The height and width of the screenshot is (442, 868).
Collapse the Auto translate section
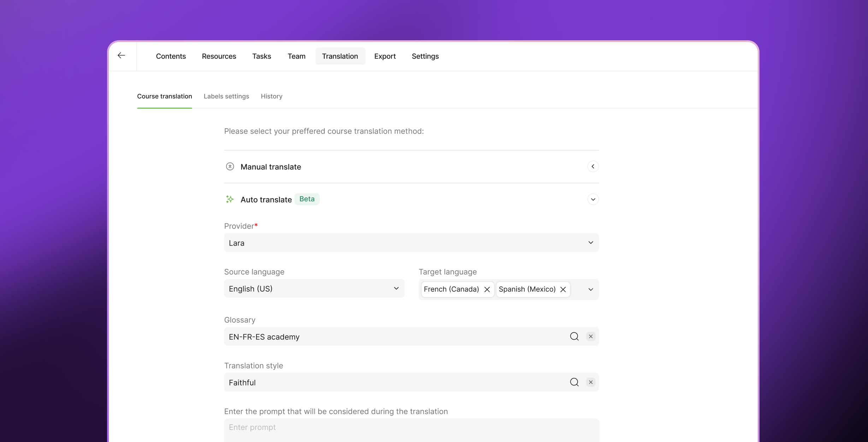coord(593,199)
